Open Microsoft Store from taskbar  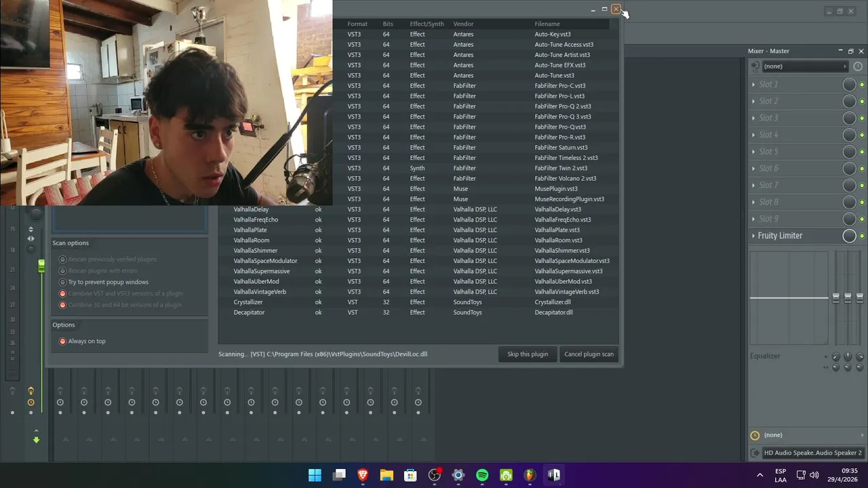[410, 475]
